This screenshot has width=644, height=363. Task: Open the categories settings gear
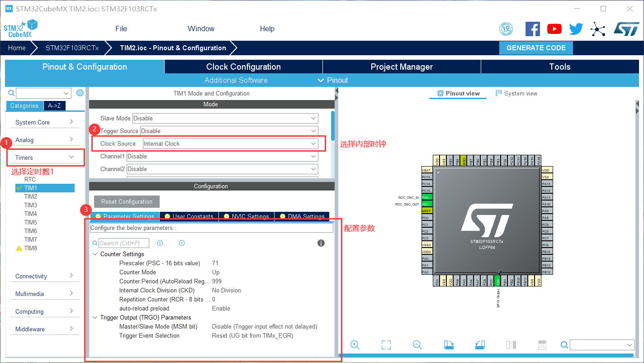pyautogui.click(x=80, y=93)
